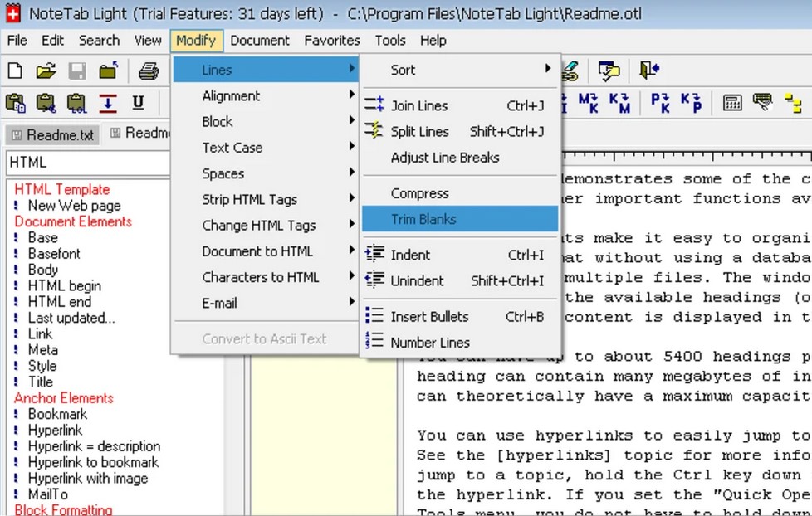Select the MailTo clip
The image size is (812, 516).
(47, 494)
